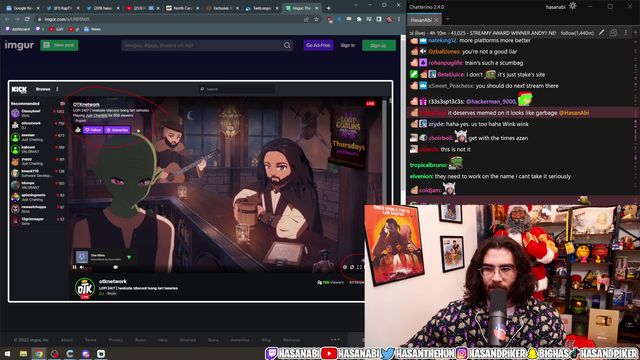Click Sign in on imgur
640x360 pixels.
point(348,45)
